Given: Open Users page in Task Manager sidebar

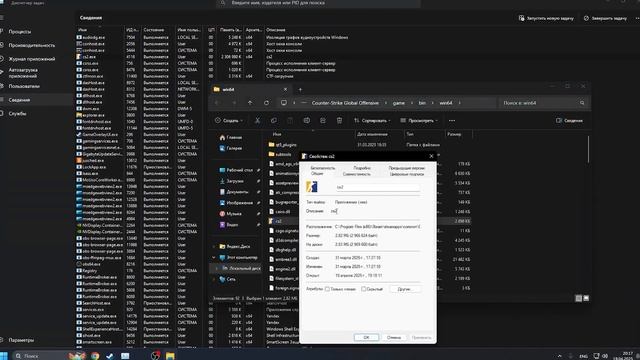Looking at the screenshot, I should [24, 86].
